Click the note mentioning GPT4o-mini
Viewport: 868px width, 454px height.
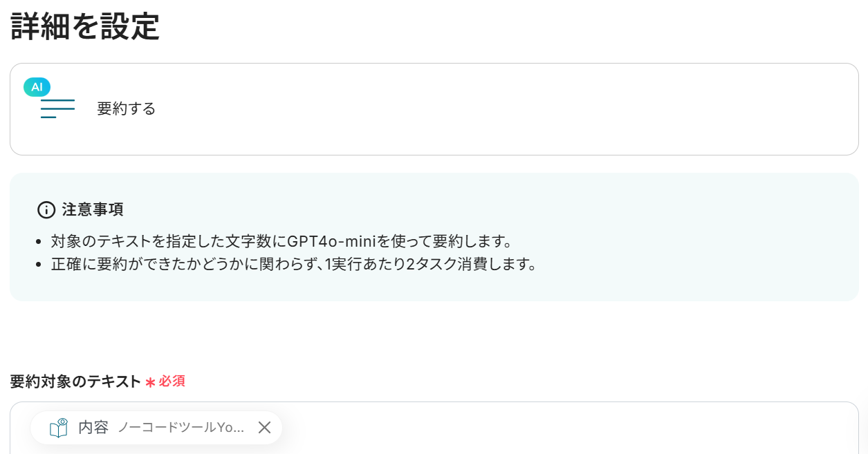[281, 242]
